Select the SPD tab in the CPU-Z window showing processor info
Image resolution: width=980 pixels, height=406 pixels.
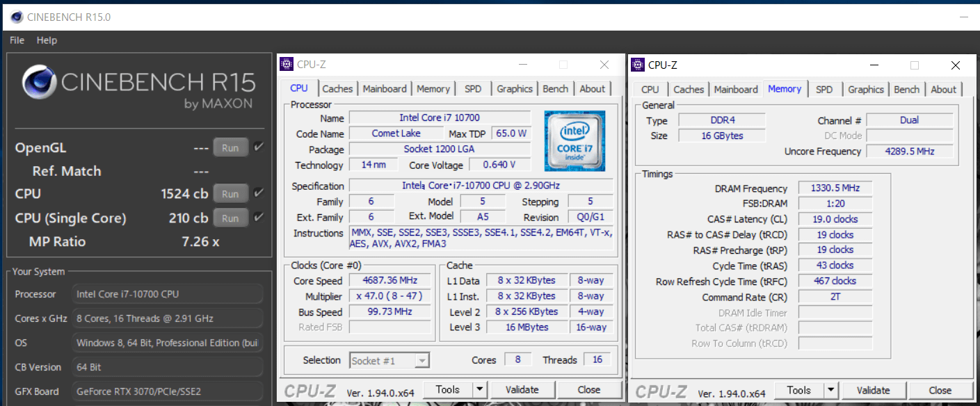[x=473, y=89]
